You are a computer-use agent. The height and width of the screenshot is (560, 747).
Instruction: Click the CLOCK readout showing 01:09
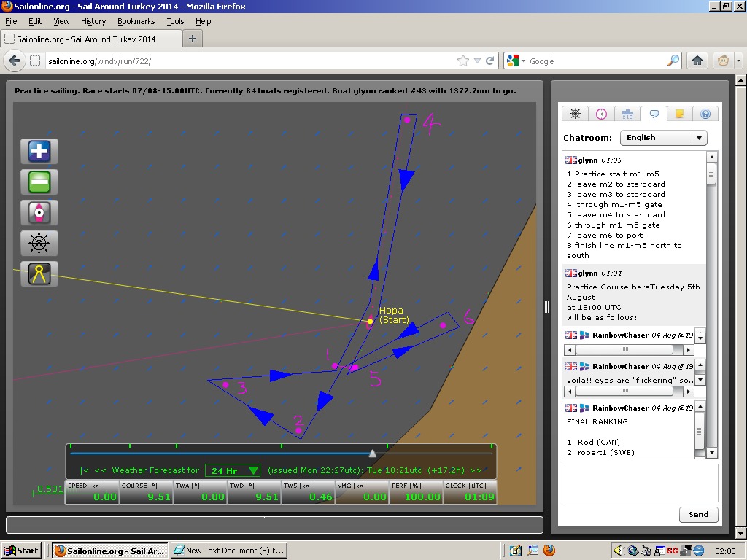[x=470, y=492]
